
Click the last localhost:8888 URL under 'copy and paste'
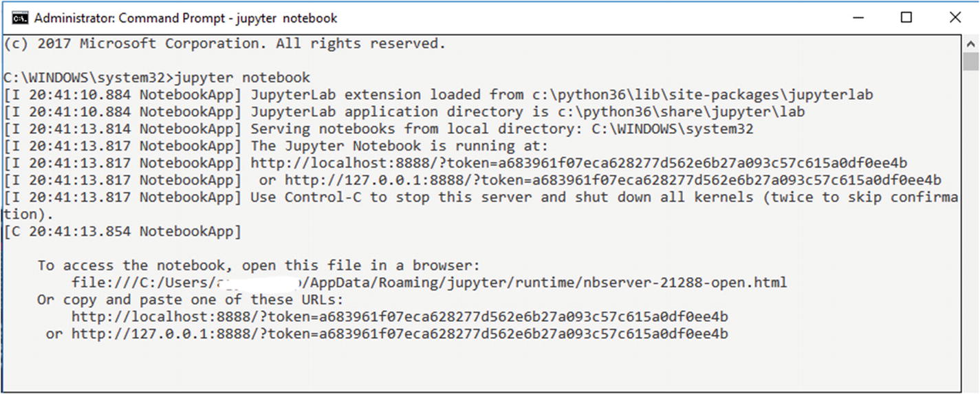[x=400, y=317]
